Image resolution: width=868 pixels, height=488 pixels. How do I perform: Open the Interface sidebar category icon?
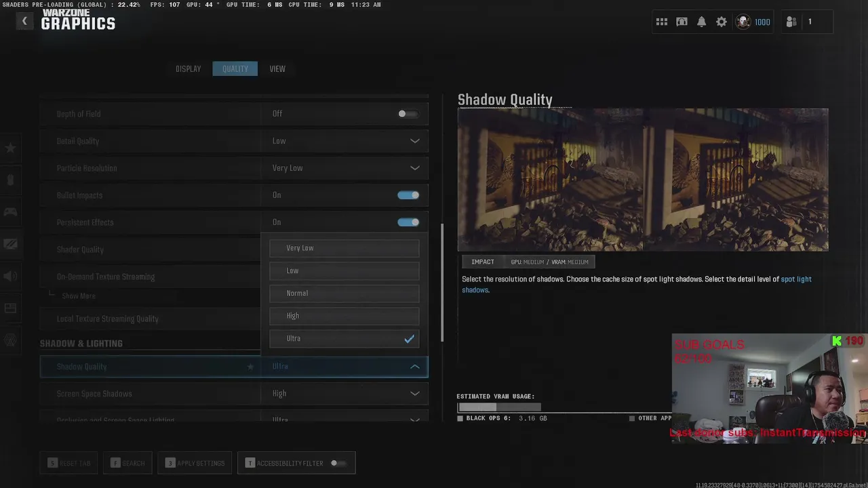(10, 308)
